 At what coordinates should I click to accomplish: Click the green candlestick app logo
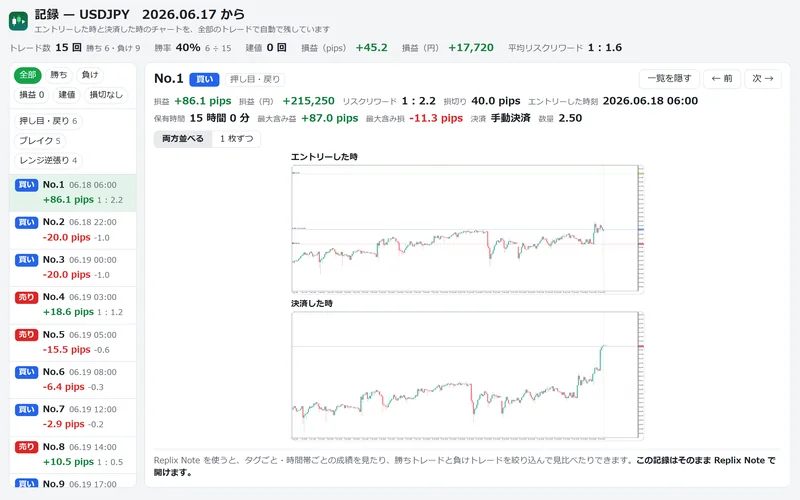tap(18, 21)
